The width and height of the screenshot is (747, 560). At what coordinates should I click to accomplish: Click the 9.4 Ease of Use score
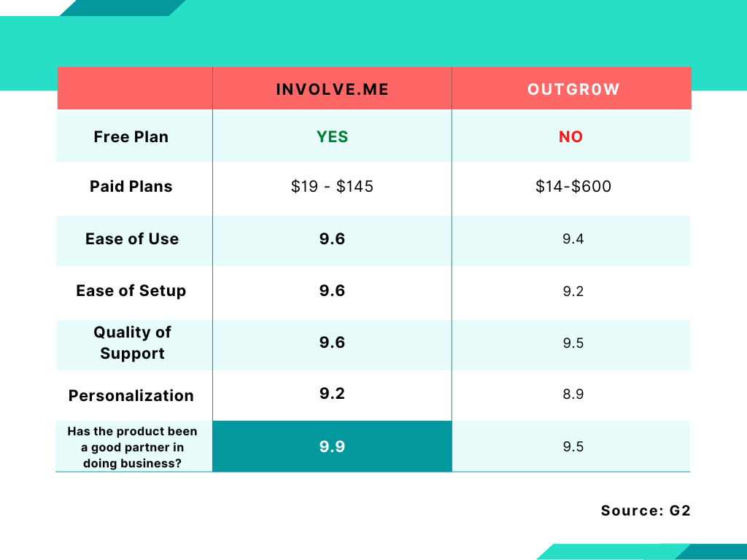tap(573, 238)
